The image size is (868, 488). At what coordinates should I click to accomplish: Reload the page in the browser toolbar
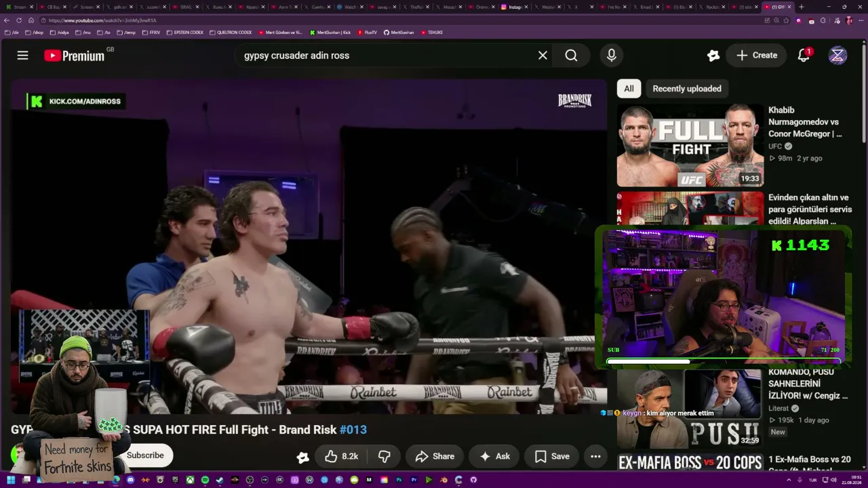coord(19,20)
